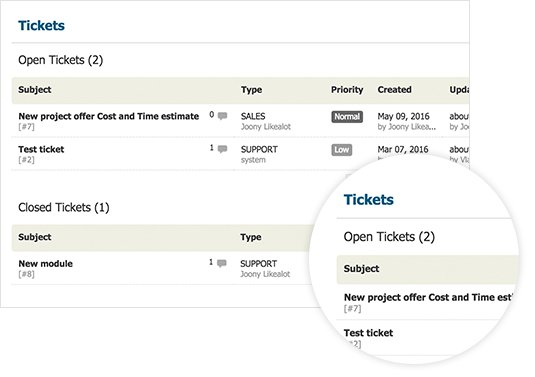The height and width of the screenshot is (377, 535).
Task: Sort open tickets by Subject column header
Action: pyautogui.click(x=35, y=90)
